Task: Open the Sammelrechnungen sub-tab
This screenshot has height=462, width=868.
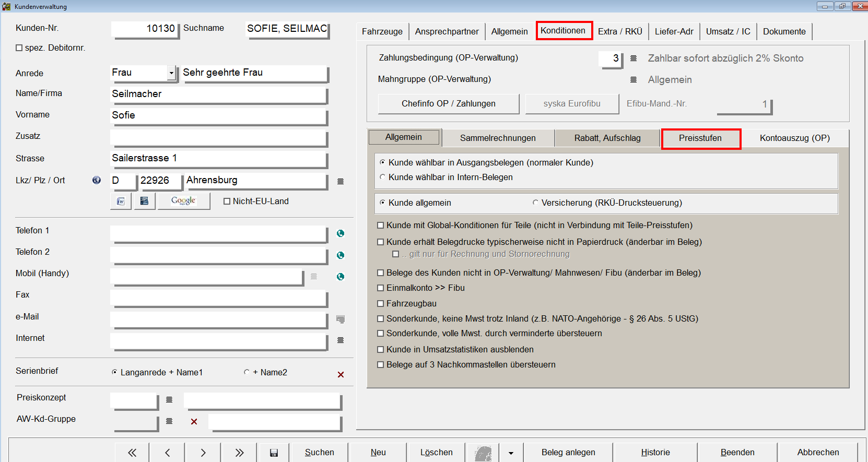Action: tap(498, 138)
